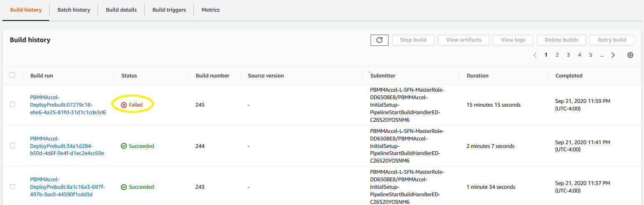Click Succeeded status icon for build 244
This screenshot has width=644, height=205.
point(124,146)
